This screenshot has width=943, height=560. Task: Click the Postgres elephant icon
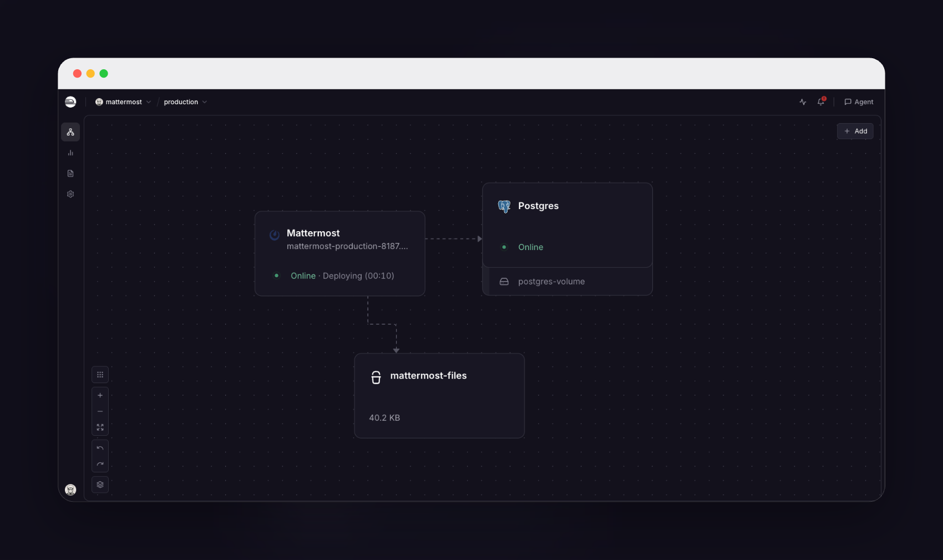(x=504, y=206)
